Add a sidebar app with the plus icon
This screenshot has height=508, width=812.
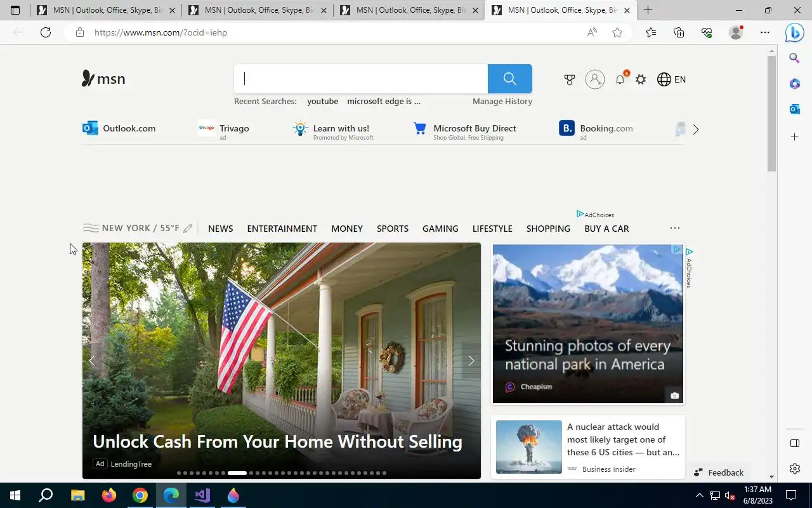coord(794,137)
